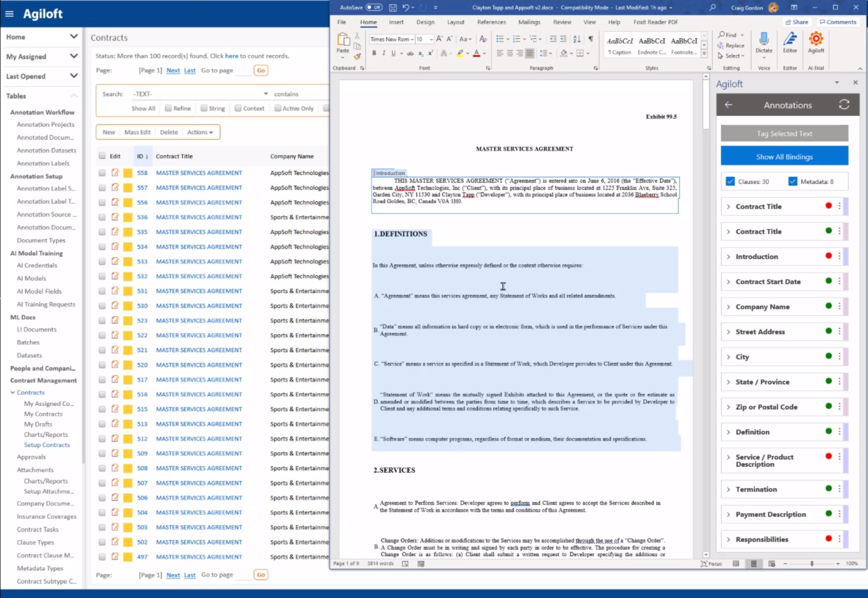Click the New contract button
The image size is (868, 598).
[x=109, y=132]
